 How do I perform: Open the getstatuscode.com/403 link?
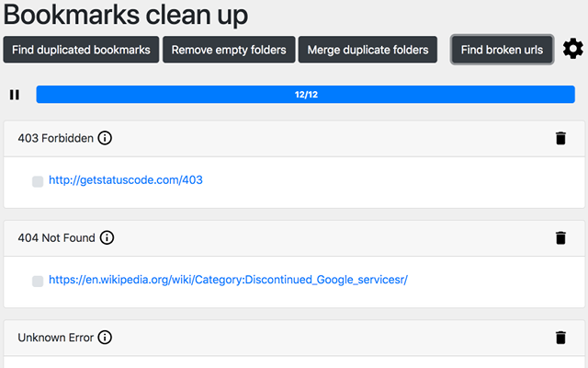pos(126,180)
